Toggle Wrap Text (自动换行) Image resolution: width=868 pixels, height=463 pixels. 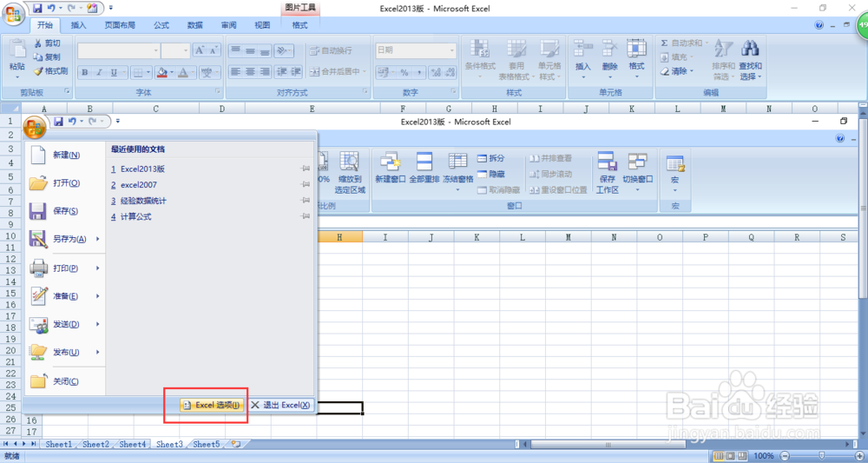click(331, 50)
